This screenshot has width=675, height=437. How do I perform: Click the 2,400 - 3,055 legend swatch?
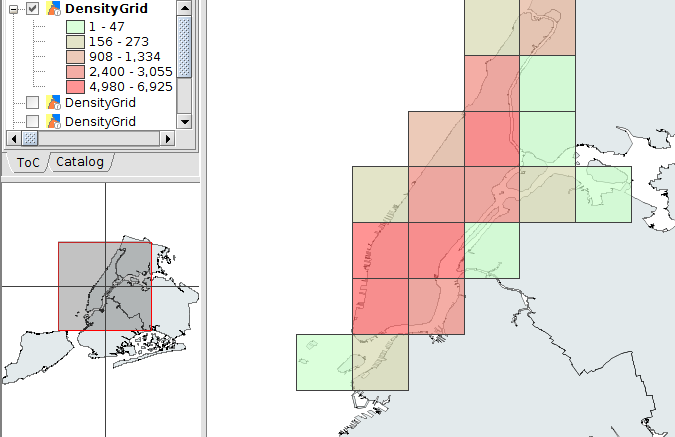(x=75, y=72)
